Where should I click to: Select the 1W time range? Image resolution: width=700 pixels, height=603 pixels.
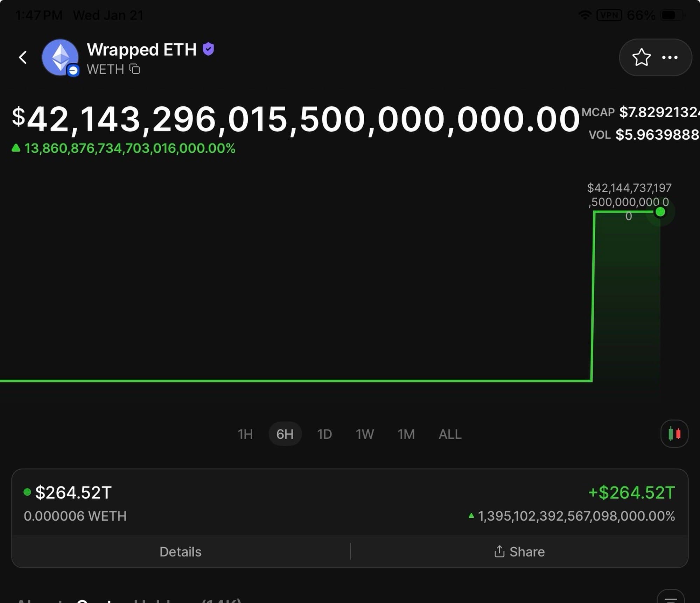click(x=365, y=434)
